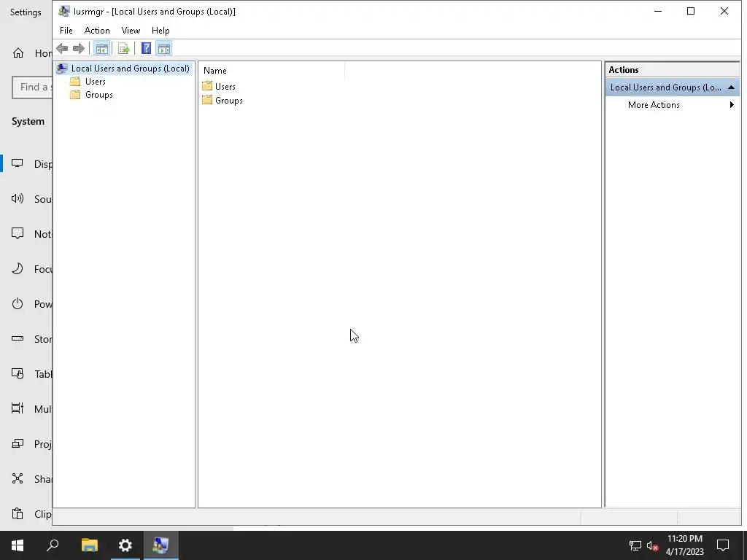Click More Actions in Actions pane
747x560 pixels.
[654, 105]
